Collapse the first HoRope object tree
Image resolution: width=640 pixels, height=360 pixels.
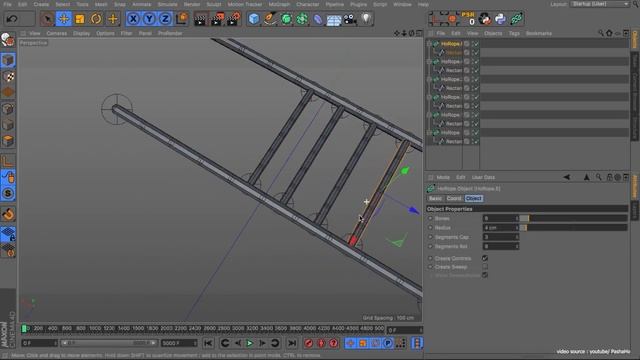(x=429, y=44)
